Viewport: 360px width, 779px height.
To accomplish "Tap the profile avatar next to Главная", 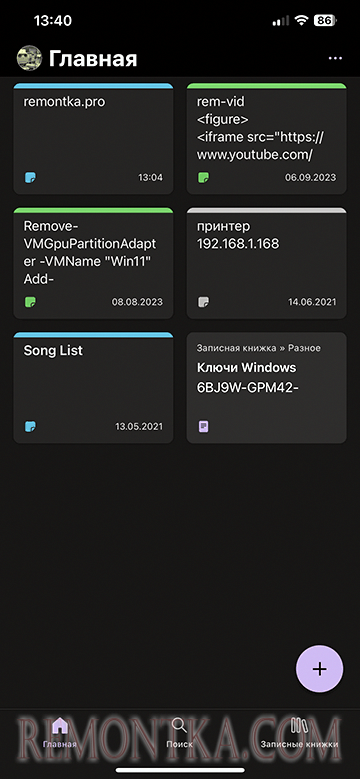I will pyautogui.click(x=29, y=58).
